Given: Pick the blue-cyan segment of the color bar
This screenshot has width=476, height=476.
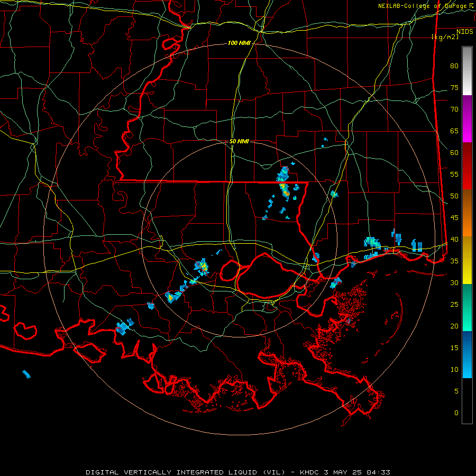Looking at the screenshot, I should (x=467, y=354).
